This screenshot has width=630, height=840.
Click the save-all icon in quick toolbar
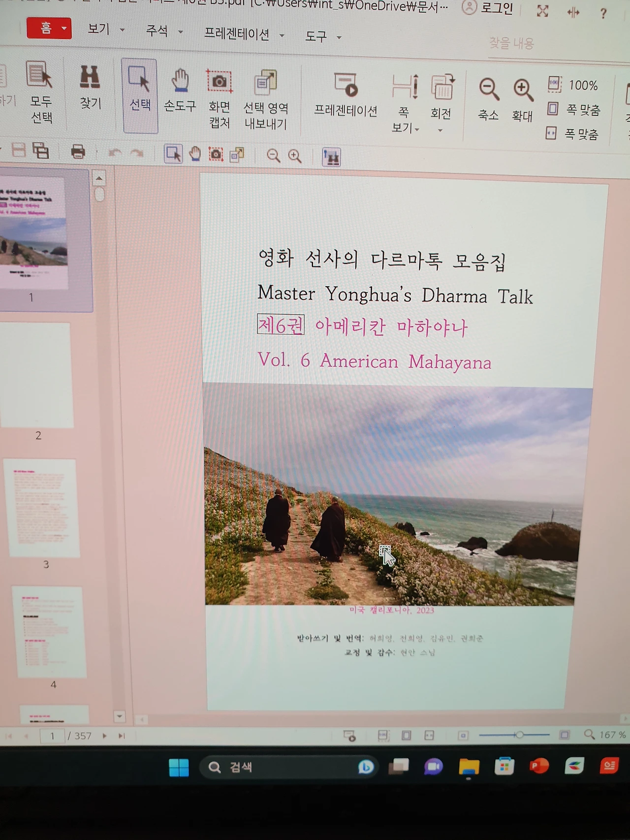tap(40, 151)
